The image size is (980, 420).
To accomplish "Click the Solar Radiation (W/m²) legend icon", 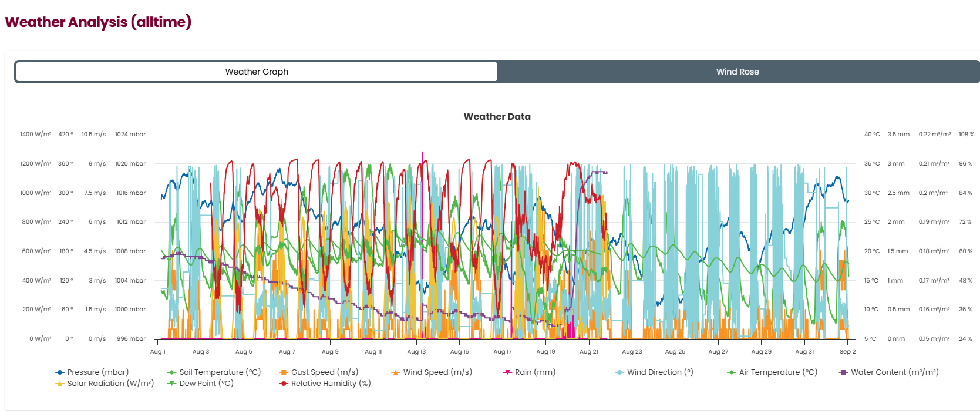I will coord(60,384).
